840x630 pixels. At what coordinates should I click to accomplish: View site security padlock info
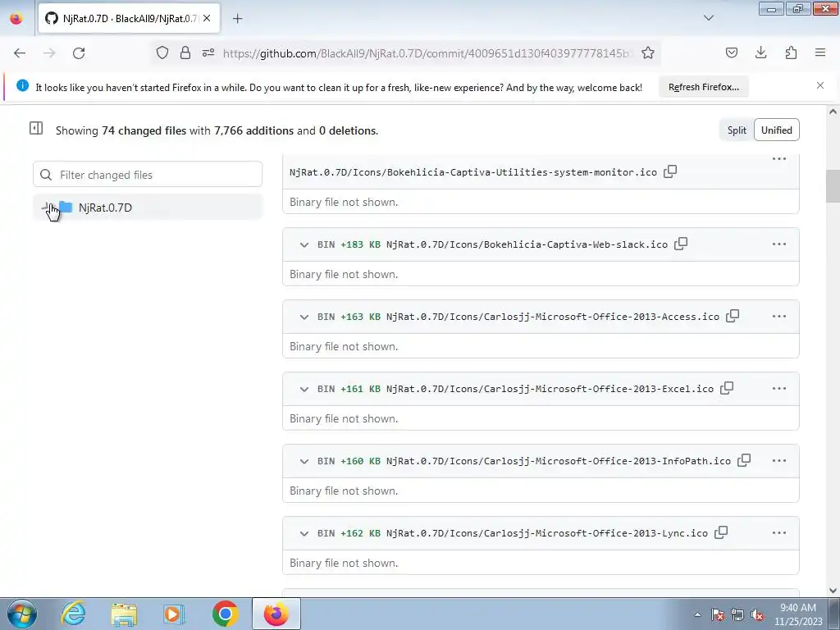coord(185,52)
